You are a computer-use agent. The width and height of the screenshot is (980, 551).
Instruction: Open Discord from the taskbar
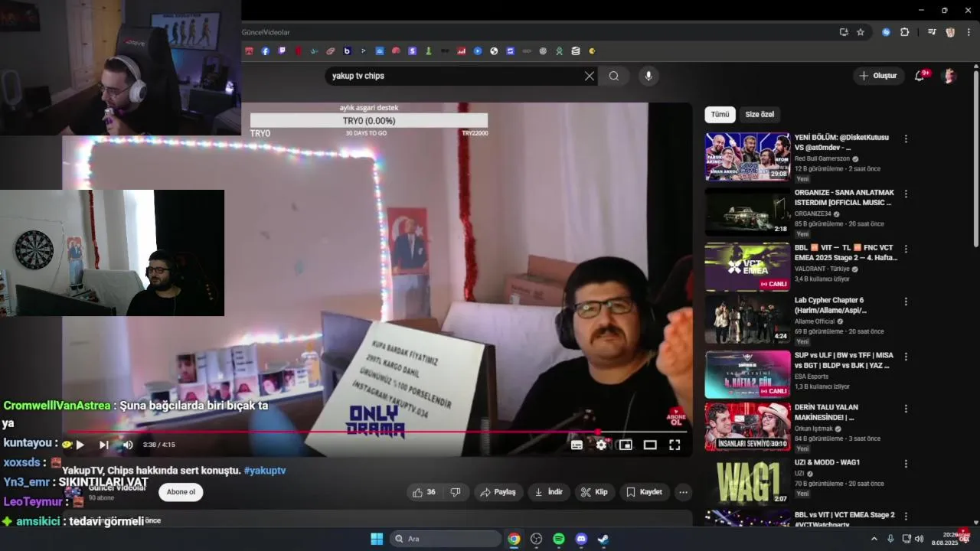[581, 539]
